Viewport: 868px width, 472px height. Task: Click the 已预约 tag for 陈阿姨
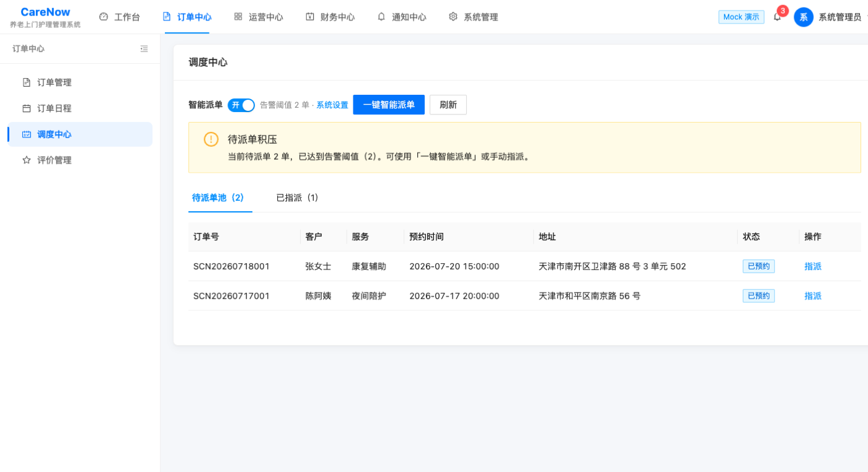(759, 296)
